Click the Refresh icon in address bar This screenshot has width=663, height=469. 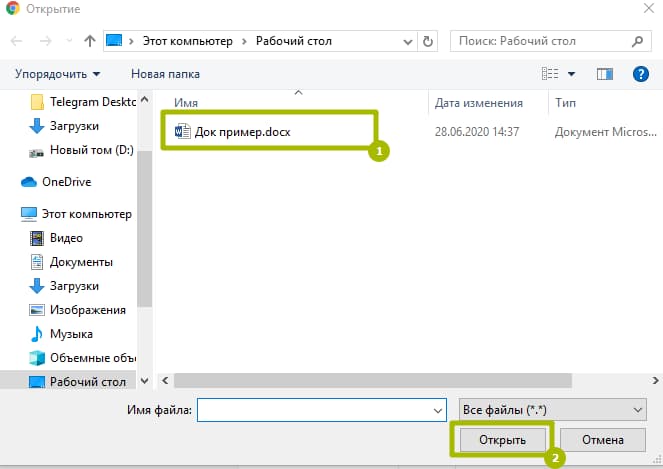pos(429,42)
